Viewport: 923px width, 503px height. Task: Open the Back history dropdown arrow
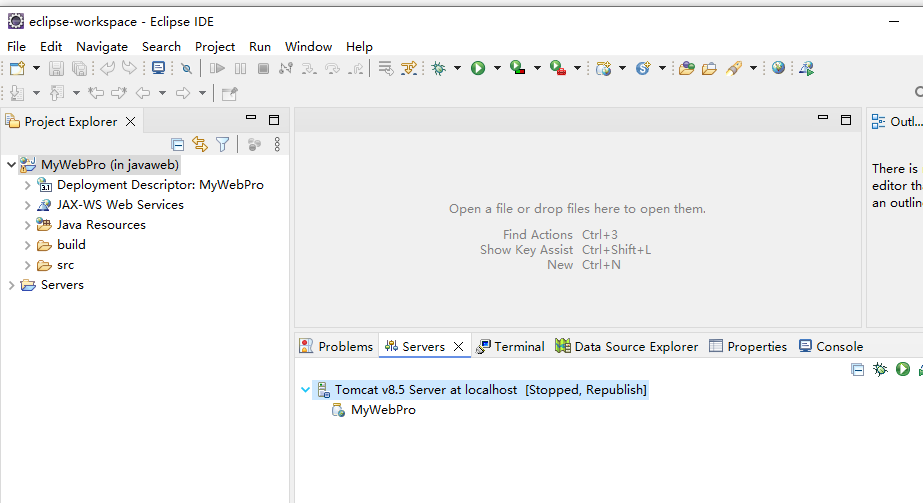(162, 93)
